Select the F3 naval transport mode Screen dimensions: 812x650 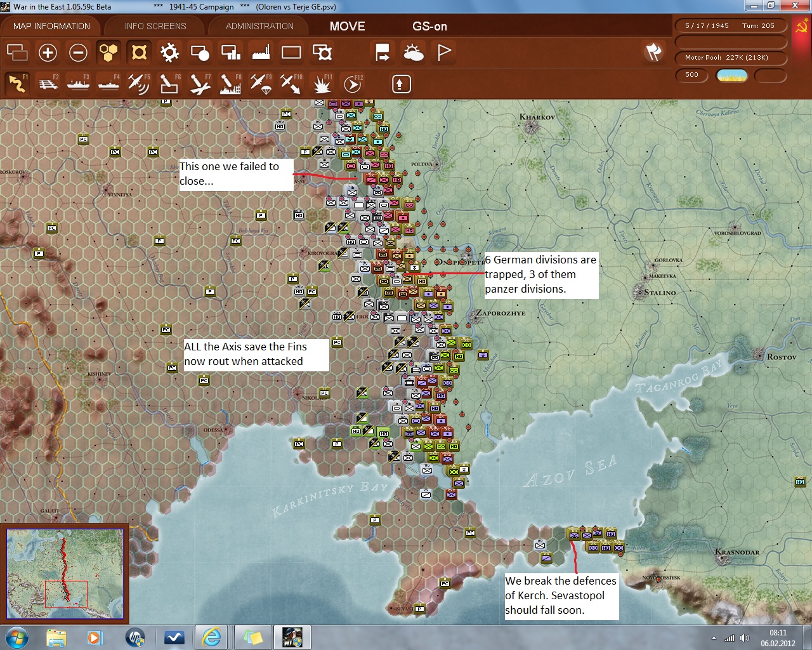(78, 84)
